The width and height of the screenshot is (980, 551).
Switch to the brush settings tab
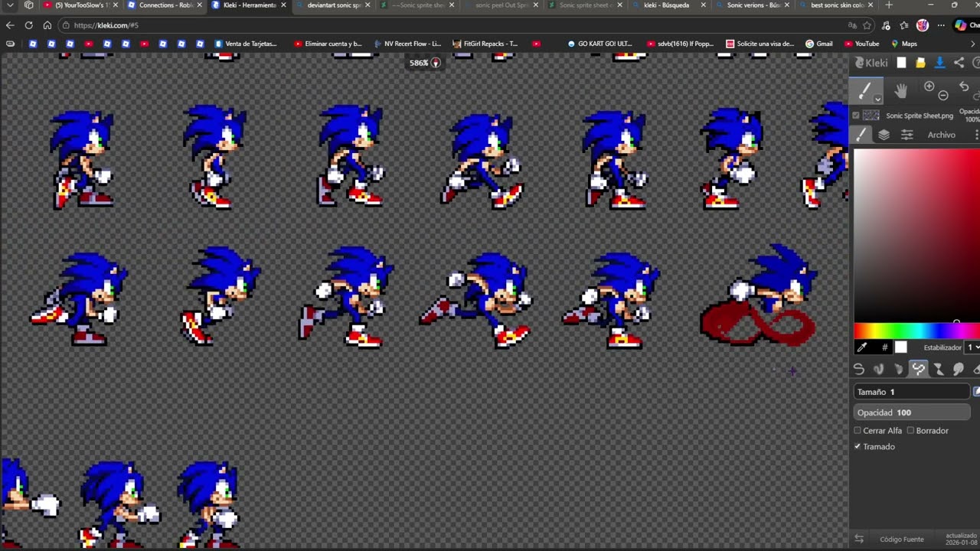(x=862, y=135)
